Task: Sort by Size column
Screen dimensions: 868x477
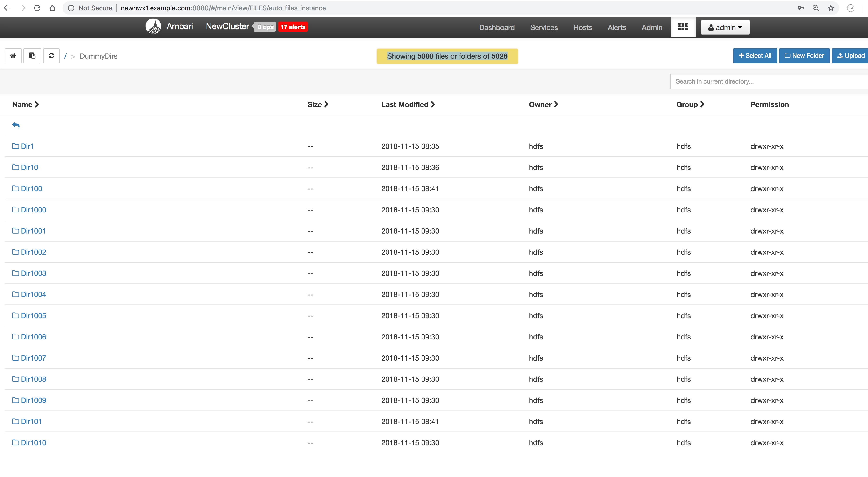Action: point(318,105)
